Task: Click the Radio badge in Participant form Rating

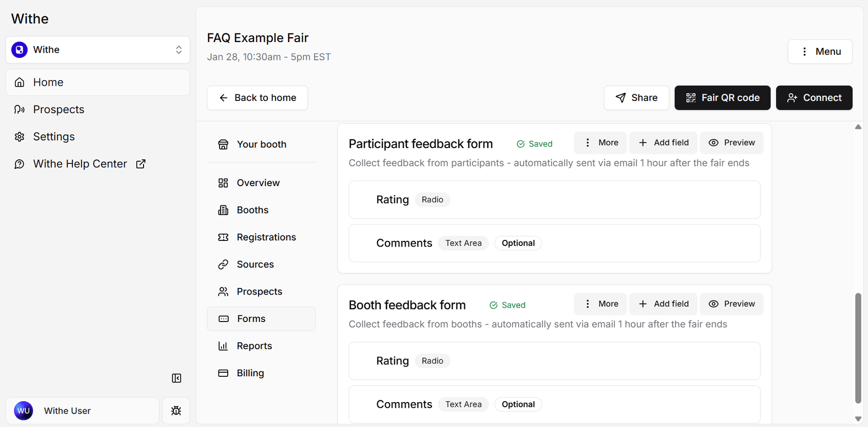Action: pos(432,200)
